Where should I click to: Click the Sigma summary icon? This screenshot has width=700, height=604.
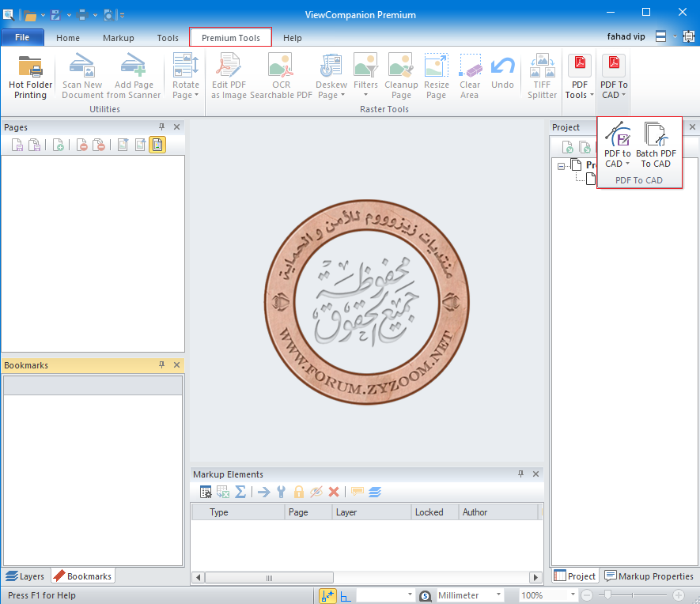[x=240, y=492]
